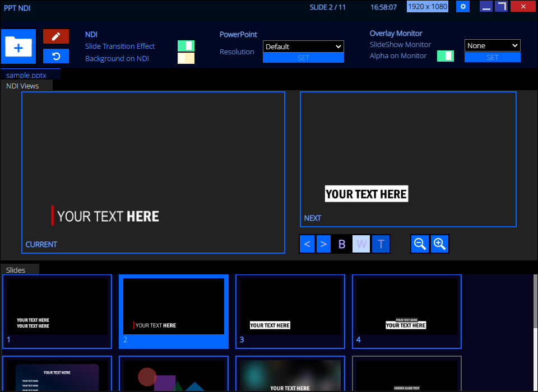Click the PowerPoint heading label
Viewport: 538px width, 392px height.
[x=239, y=34]
